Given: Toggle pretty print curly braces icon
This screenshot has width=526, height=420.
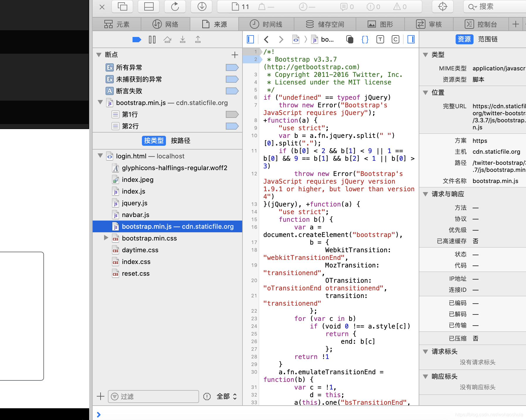Looking at the screenshot, I should click(365, 39).
